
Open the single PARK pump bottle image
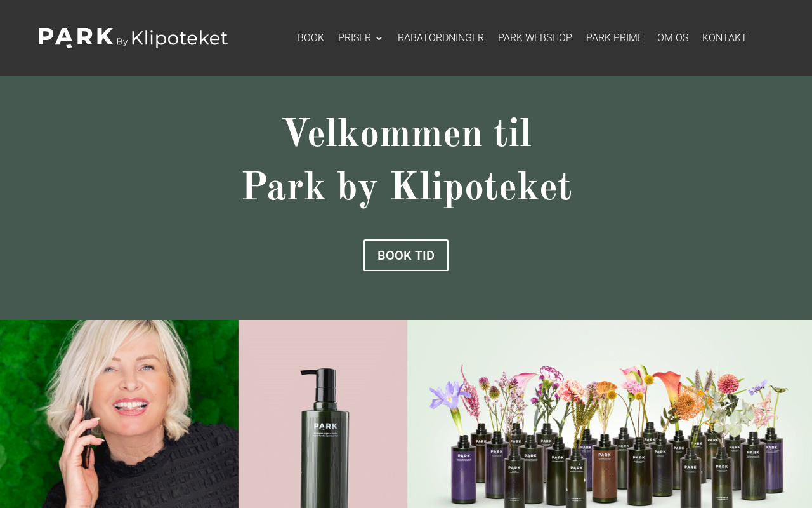323,414
